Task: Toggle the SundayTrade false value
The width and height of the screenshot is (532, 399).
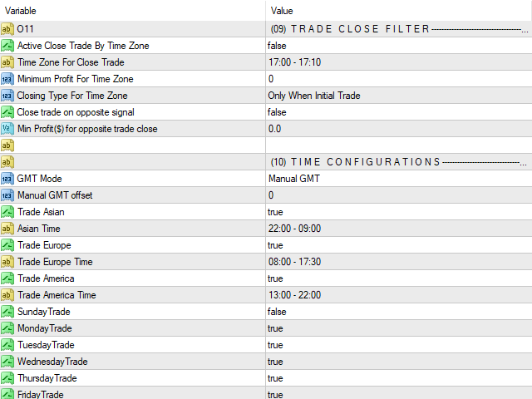Action: pos(399,312)
